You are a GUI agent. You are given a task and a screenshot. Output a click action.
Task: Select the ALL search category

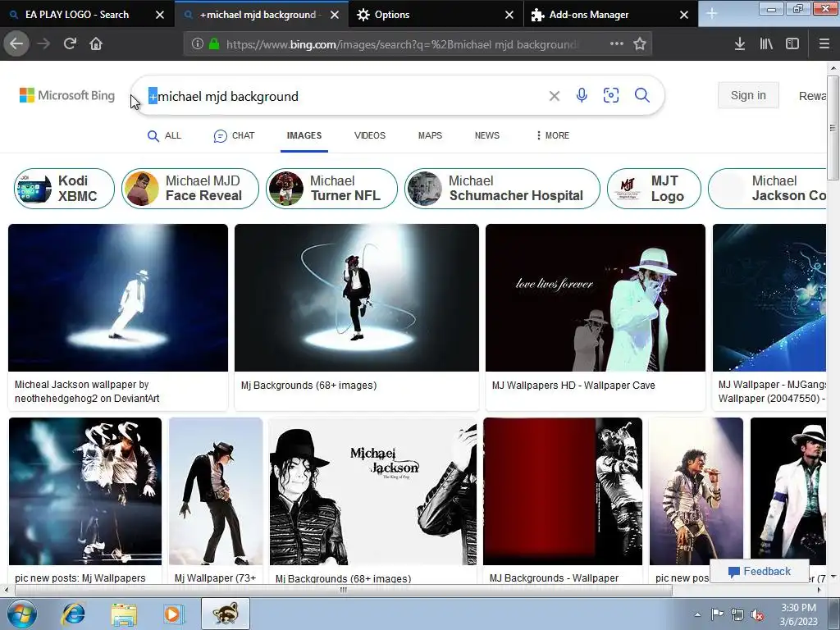pyautogui.click(x=164, y=135)
